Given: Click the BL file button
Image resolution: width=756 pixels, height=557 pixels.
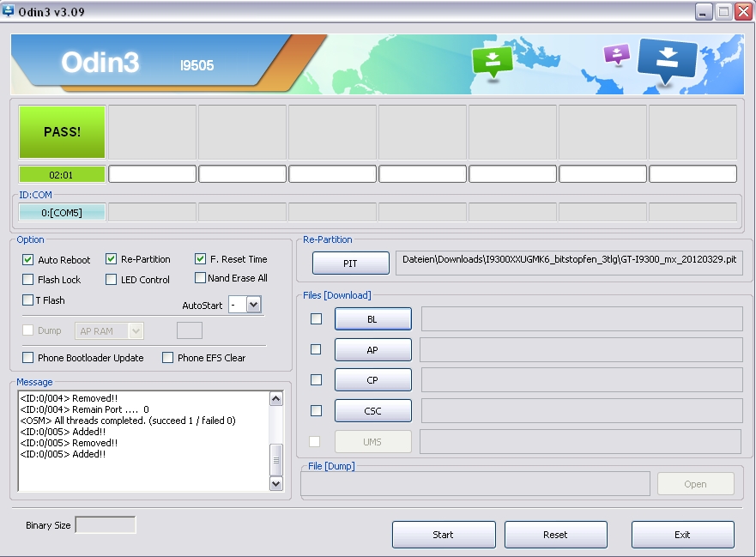Looking at the screenshot, I should click(372, 318).
